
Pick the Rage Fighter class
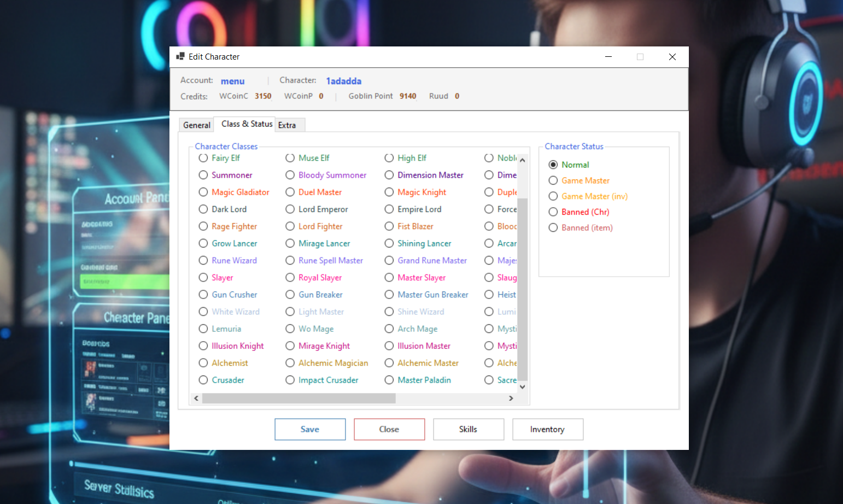click(203, 226)
